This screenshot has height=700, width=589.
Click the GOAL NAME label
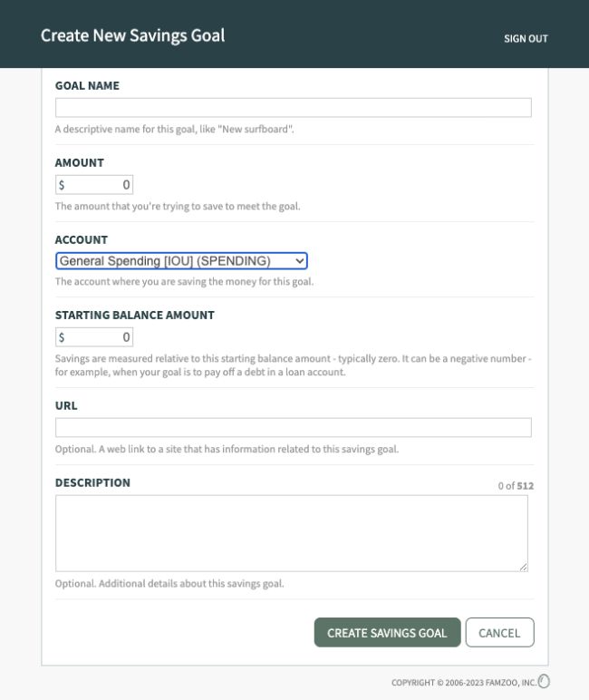pos(88,86)
